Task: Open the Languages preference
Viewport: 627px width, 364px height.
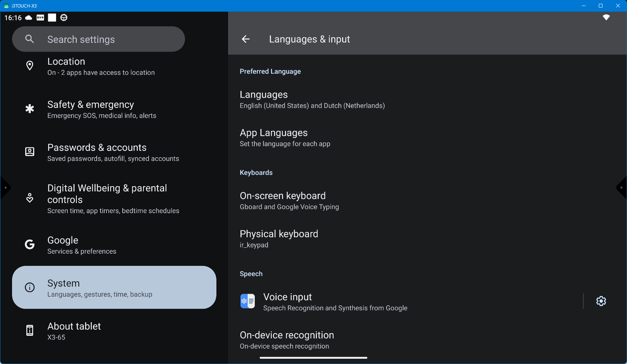Action: pyautogui.click(x=312, y=100)
